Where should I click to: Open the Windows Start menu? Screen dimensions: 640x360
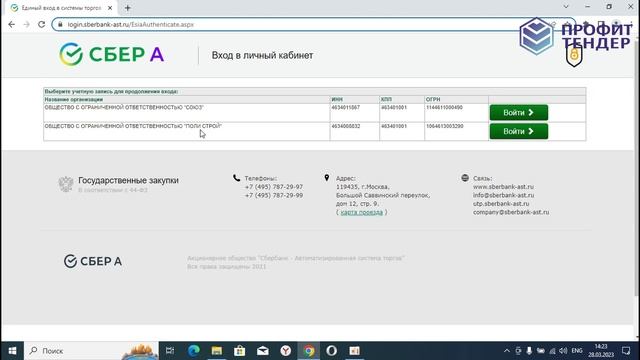coord(12,351)
